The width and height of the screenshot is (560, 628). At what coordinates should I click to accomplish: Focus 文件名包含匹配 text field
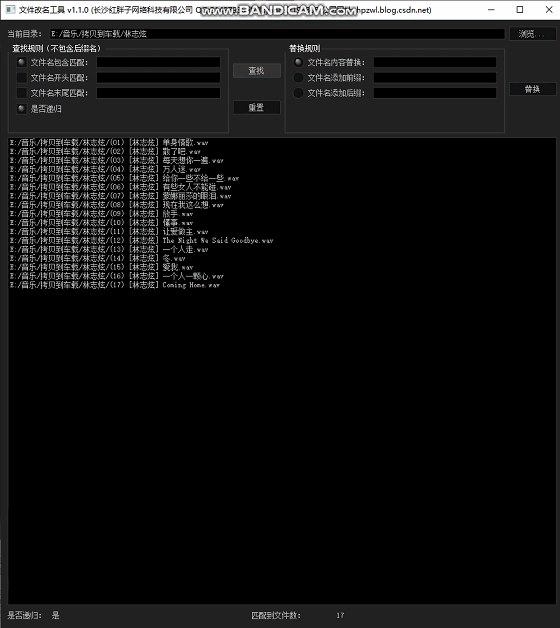[158, 62]
